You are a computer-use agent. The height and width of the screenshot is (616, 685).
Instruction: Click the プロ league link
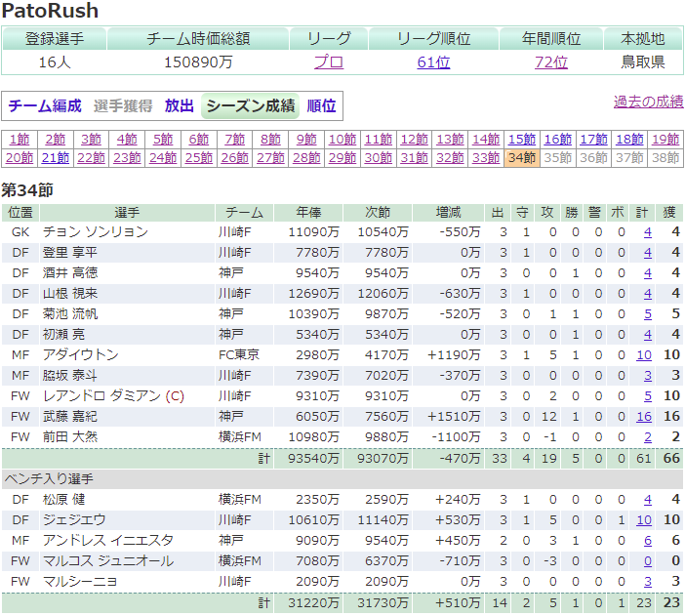[x=329, y=62]
